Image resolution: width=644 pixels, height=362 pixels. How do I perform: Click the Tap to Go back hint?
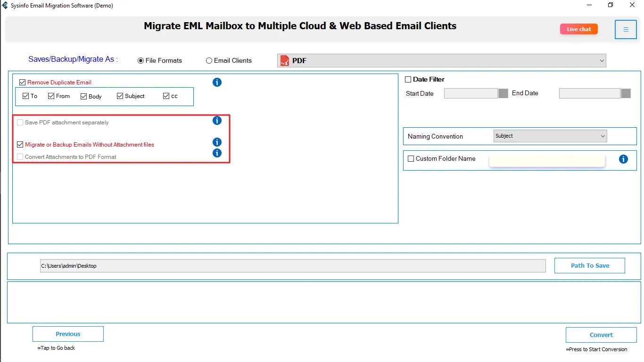point(56,348)
